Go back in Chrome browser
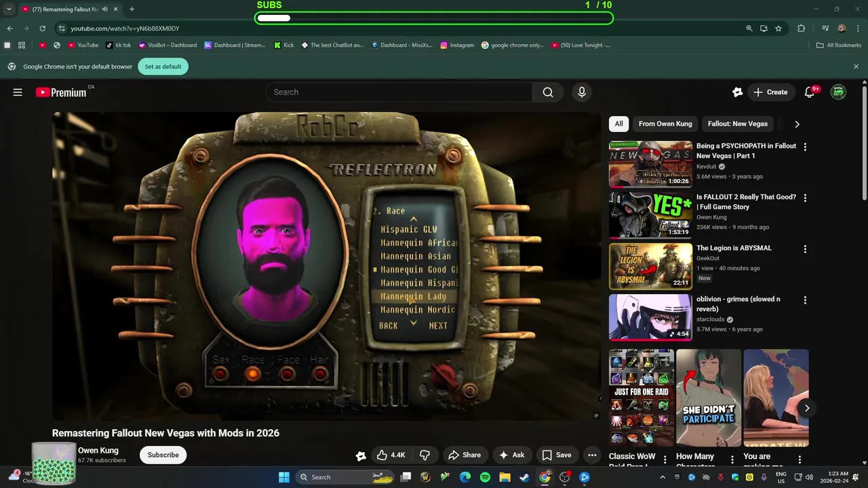Image resolution: width=868 pixels, height=488 pixels. (x=9, y=28)
